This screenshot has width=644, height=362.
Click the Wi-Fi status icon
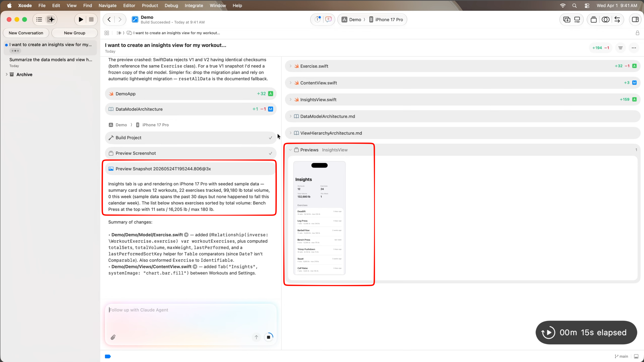click(x=562, y=5)
